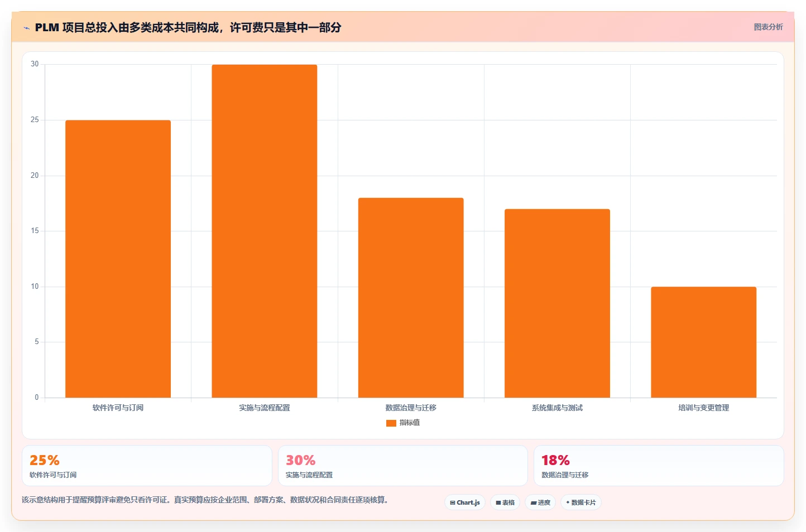Click the x-axis label 实施与流程配置
Viewport: 806px width, 532px height.
point(265,408)
